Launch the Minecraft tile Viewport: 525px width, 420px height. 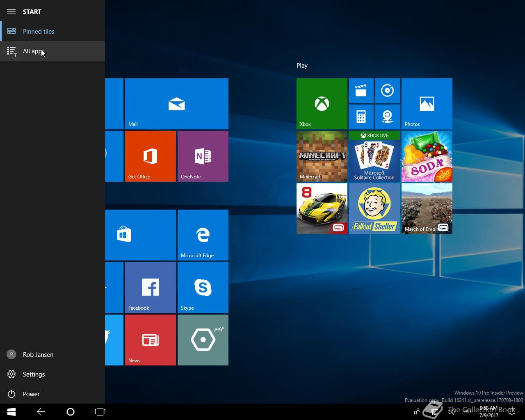(x=322, y=156)
